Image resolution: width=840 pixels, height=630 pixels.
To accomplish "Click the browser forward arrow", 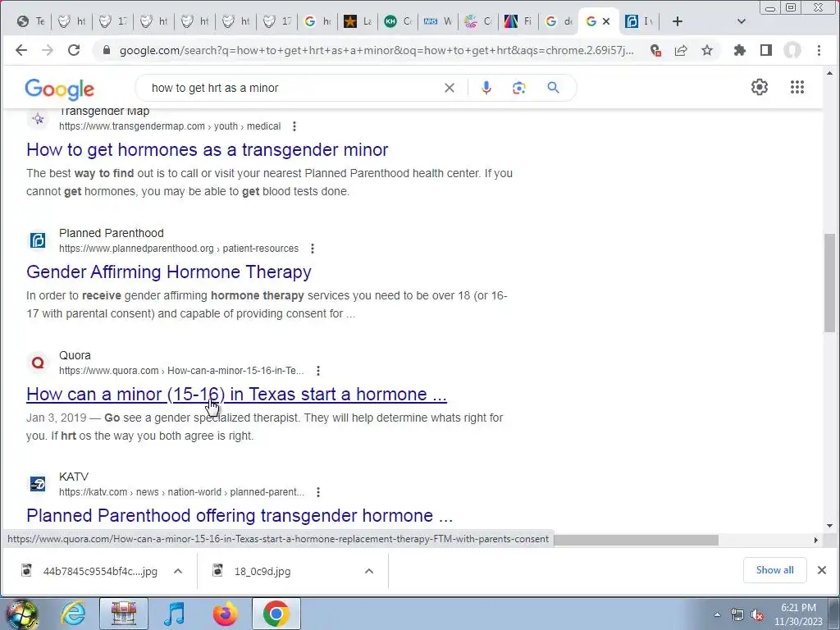I will tap(48, 50).
